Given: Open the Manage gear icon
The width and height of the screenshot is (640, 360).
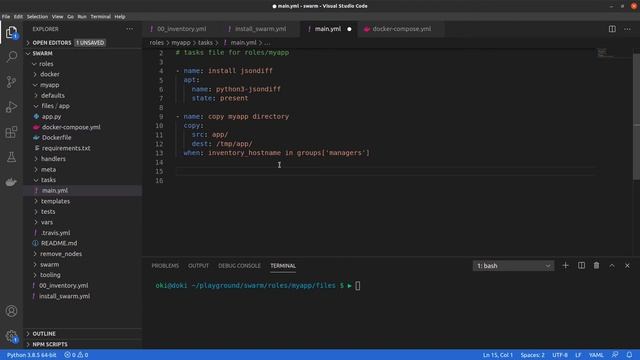Looking at the screenshot, I should click(x=11, y=336).
